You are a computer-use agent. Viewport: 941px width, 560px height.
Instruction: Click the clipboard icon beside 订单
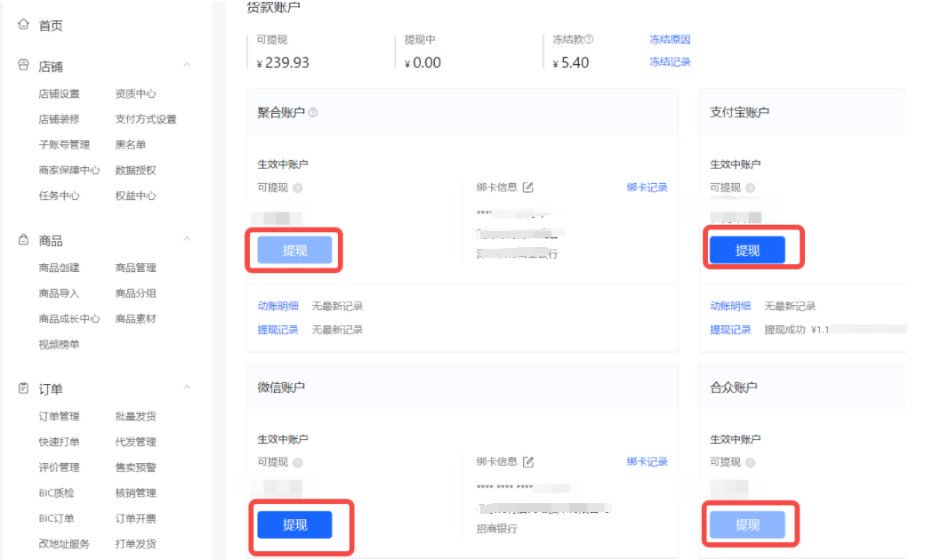[x=24, y=388]
